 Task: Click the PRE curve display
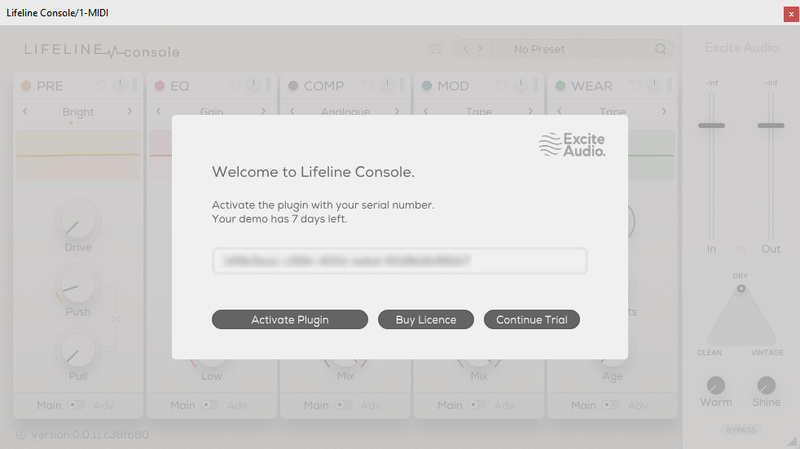click(78, 155)
